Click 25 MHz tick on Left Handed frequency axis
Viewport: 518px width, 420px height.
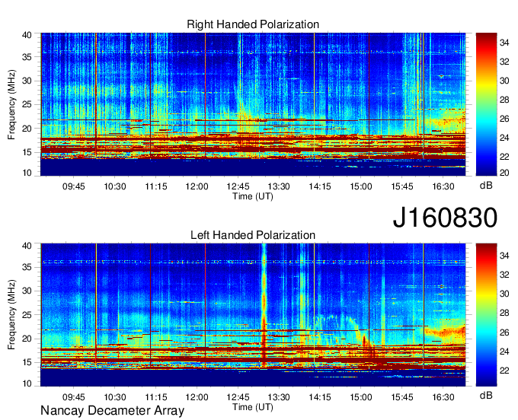pos(27,315)
